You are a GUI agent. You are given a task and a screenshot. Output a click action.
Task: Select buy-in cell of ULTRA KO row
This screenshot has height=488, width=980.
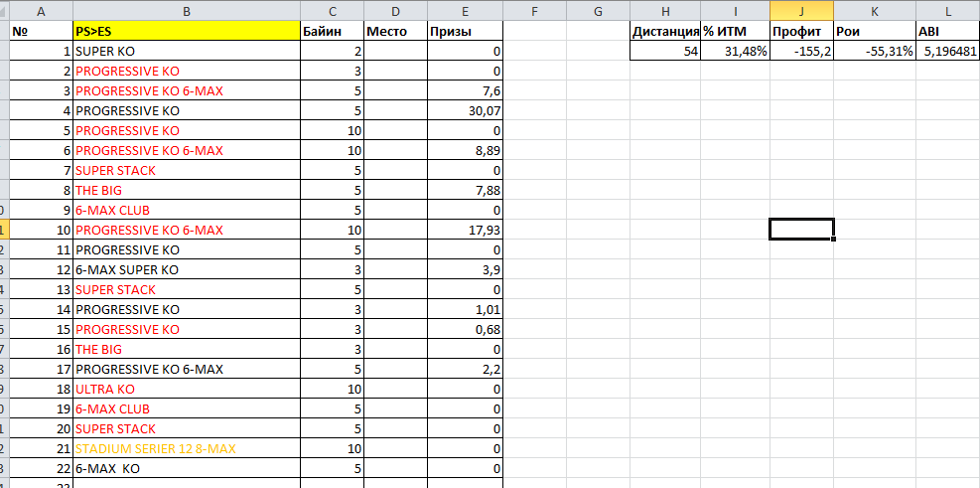[332, 390]
